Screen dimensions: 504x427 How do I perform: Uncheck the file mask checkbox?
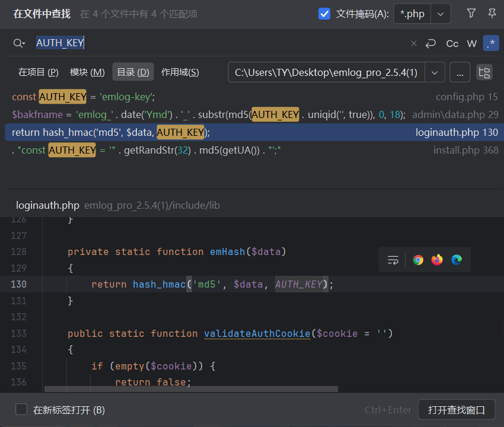[x=324, y=14]
